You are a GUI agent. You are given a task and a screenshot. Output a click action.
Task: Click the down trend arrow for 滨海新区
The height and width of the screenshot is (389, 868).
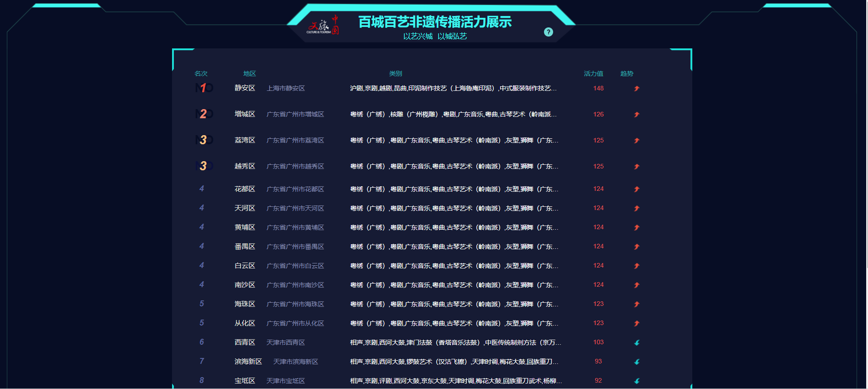(x=637, y=362)
